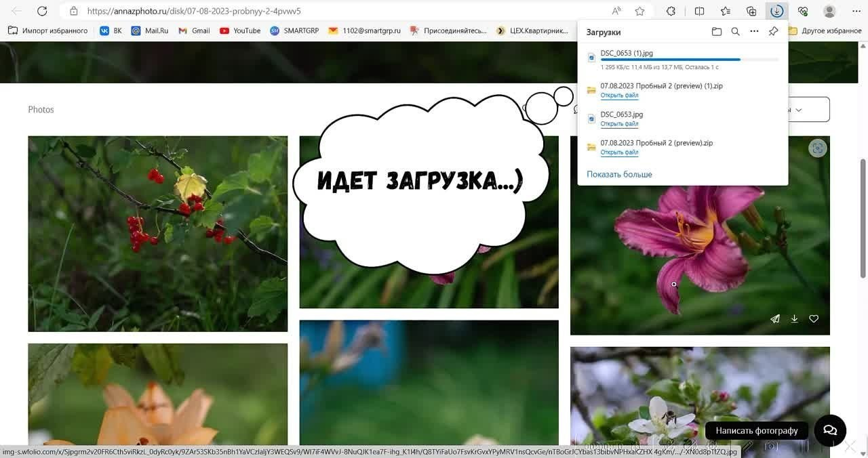The height and width of the screenshot is (458, 868).
Task: Click download arrow icon under lily photo
Action: click(x=794, y=318)
